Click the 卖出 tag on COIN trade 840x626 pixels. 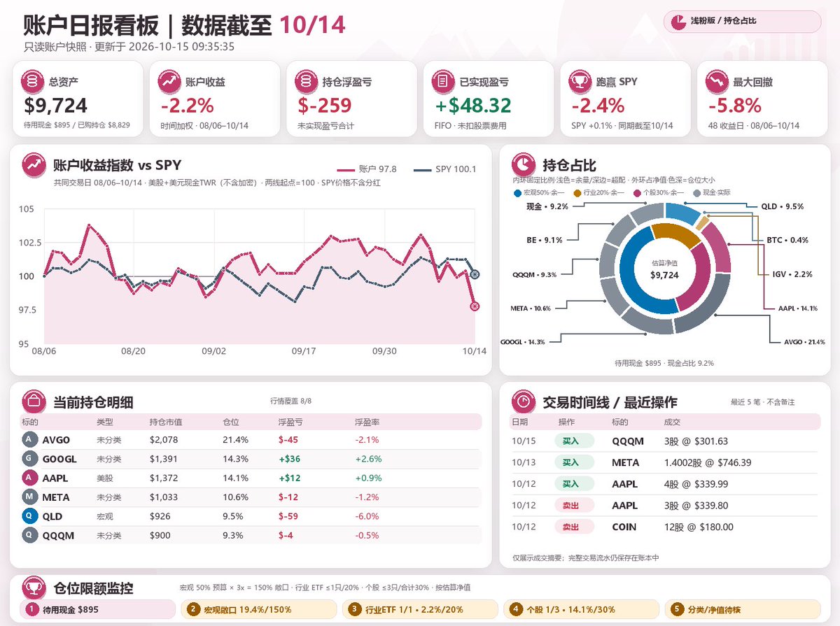[574, 527]
